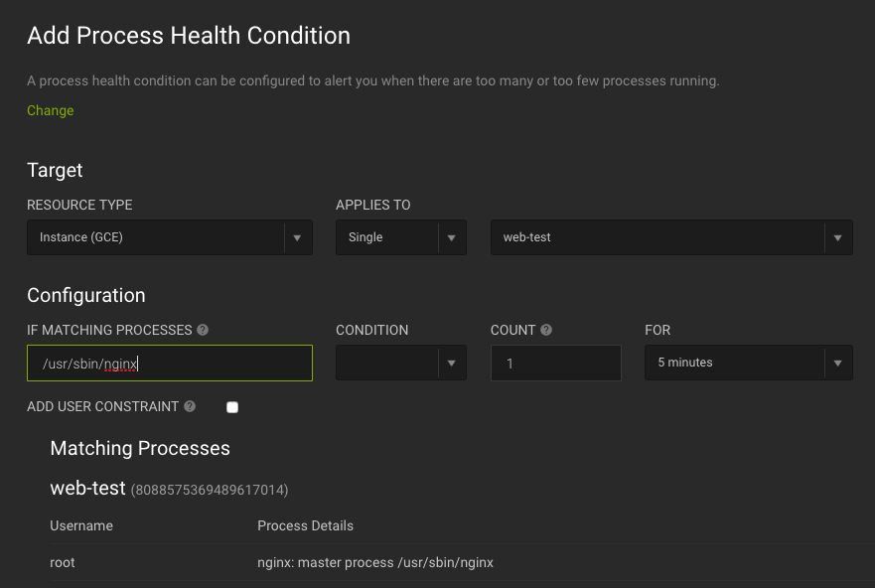Click the Change link
Screen dimensions: 875x588
pos(51,110)
